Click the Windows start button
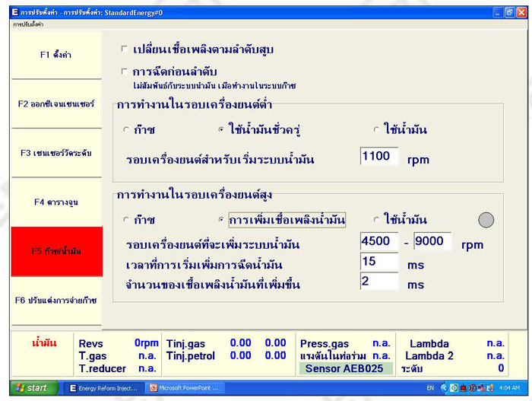The height and width of the screenshot is (401, 532). (x=31, y=387)
